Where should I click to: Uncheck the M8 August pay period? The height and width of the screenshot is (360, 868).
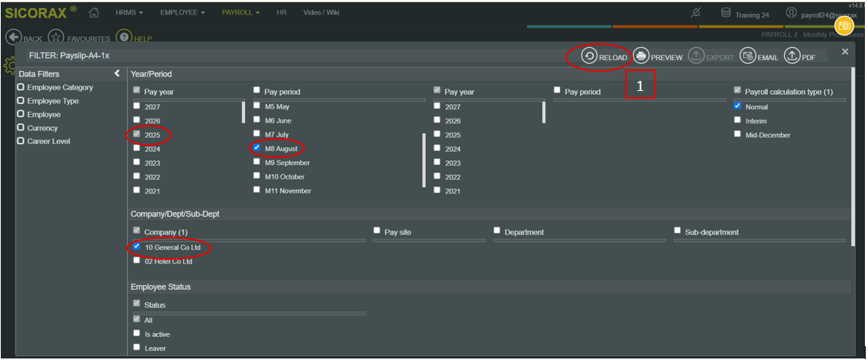point(257,148)
